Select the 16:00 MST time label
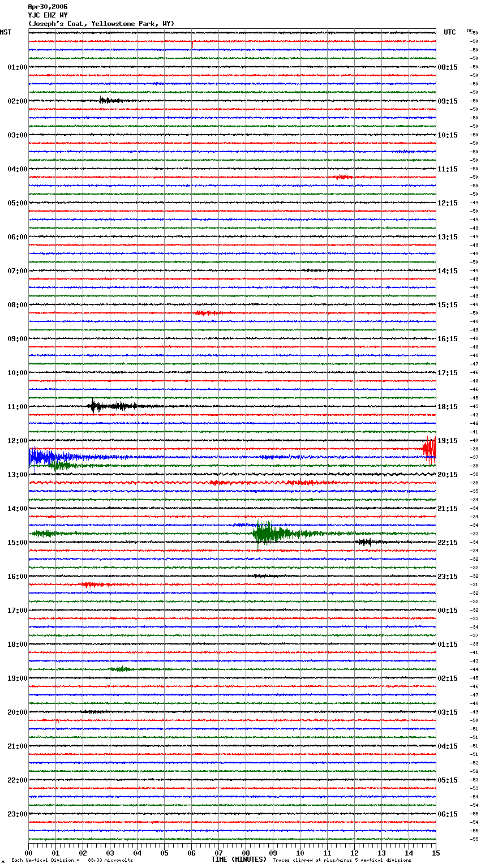Image resolution: width=481 pixels, height=868 pixels. tap(17, 577)
